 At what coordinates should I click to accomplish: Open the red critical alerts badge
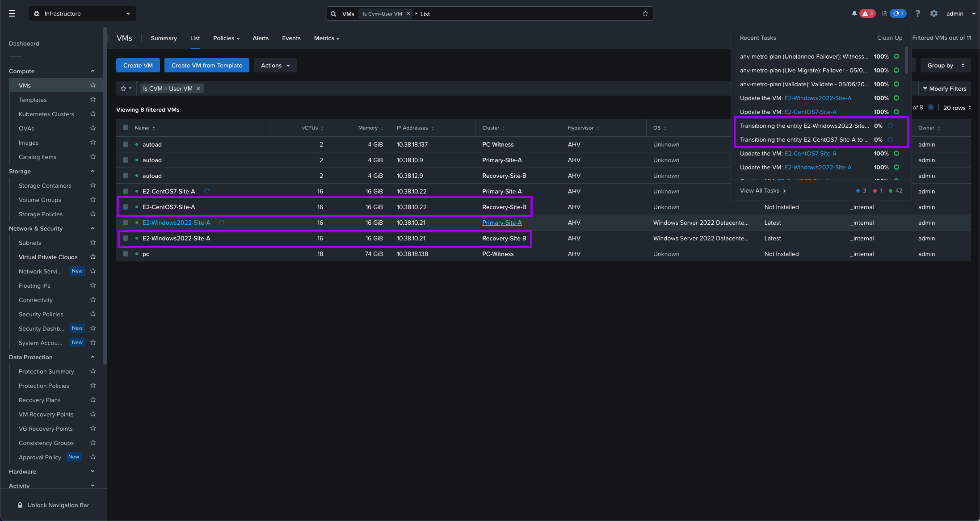coord(868,13)
